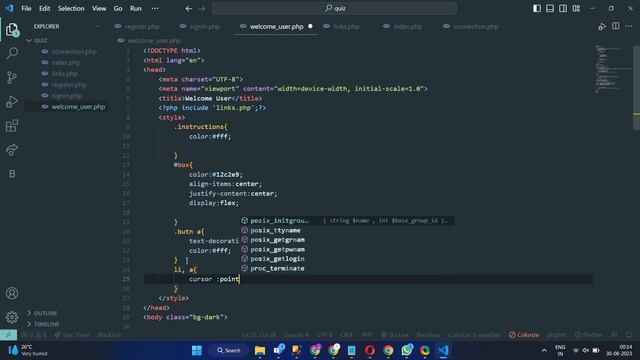The height and width of the screenshot is (360, 640).
Task: Toggle secondary side bar layout icon
Action: pyautogui.click(x=563, y=8)
